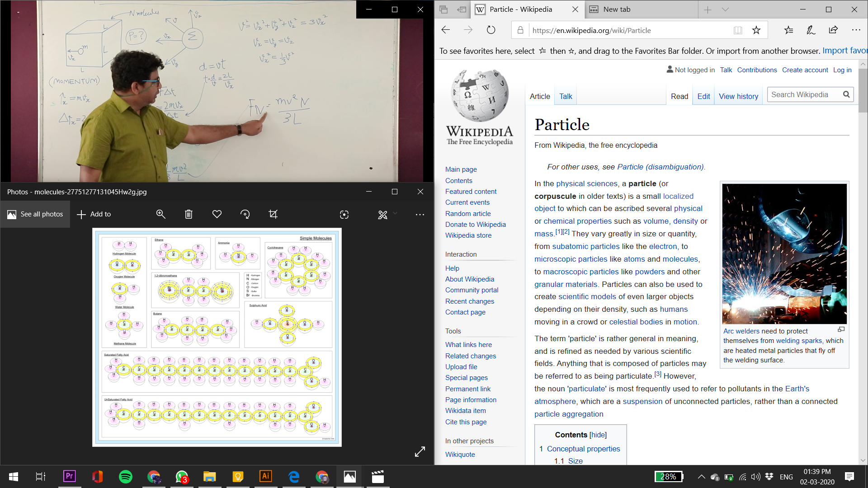Expand the Edit & Create dropdown arrow
The image size is (868, 488).
pos(396,214)
